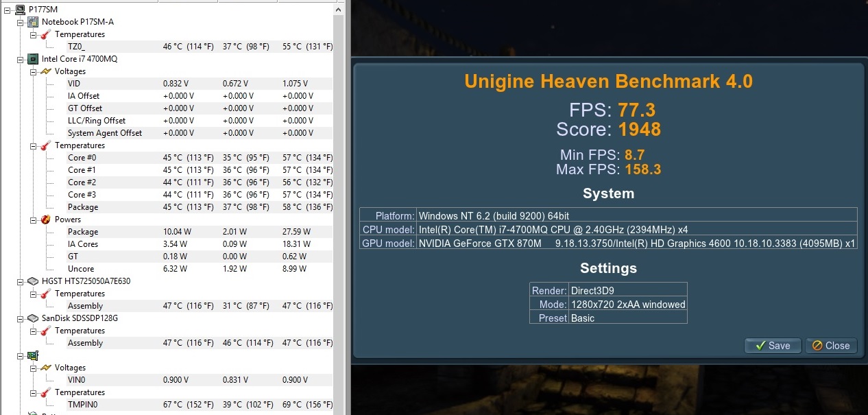Viewport: 868px width, 415px height.
Task: Click the HGST HTS725050A7E630 drive icon
Action: (32, 281)
